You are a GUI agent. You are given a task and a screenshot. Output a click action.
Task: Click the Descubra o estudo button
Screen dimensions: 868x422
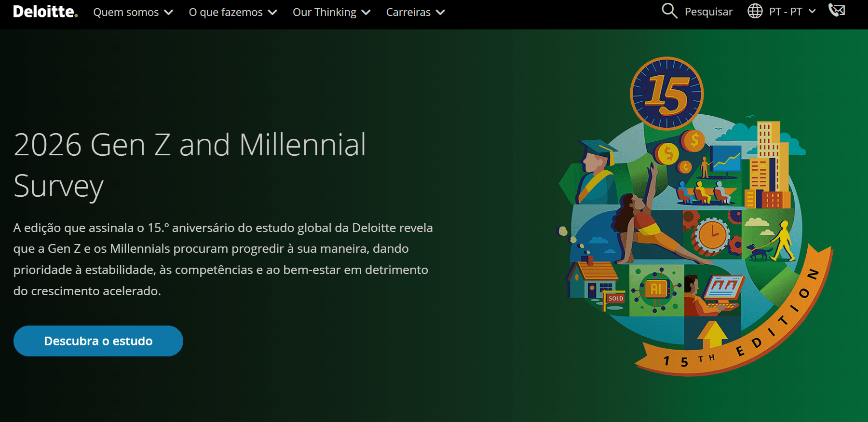98,341
